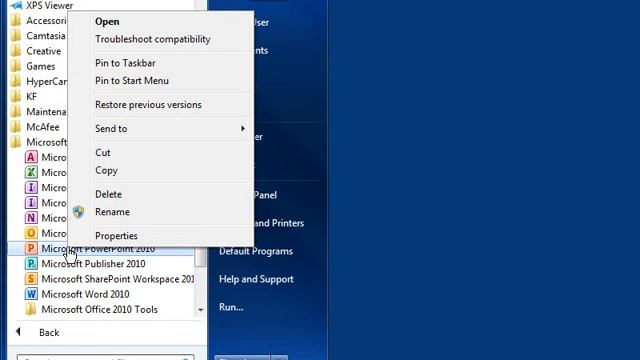Open the Microsoft Office 2010 Tools folder
Image resolution: width=640 pixels, height=360 pixels.
pos(31,309)
